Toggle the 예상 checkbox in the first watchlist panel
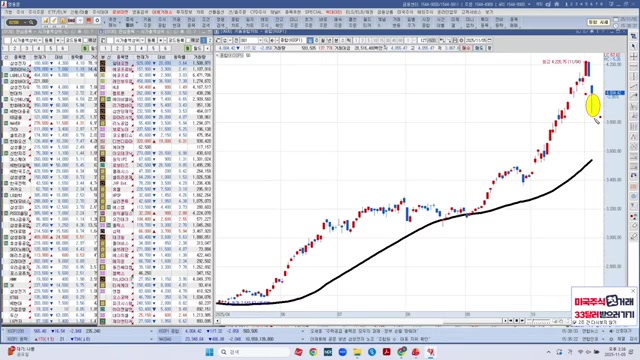 (x=86, y=40)
